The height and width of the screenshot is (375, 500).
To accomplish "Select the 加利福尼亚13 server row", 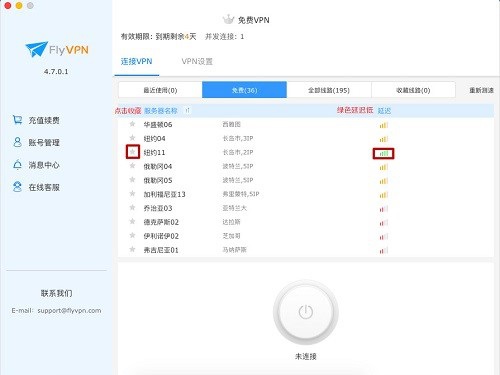I will tap(306, 194).
